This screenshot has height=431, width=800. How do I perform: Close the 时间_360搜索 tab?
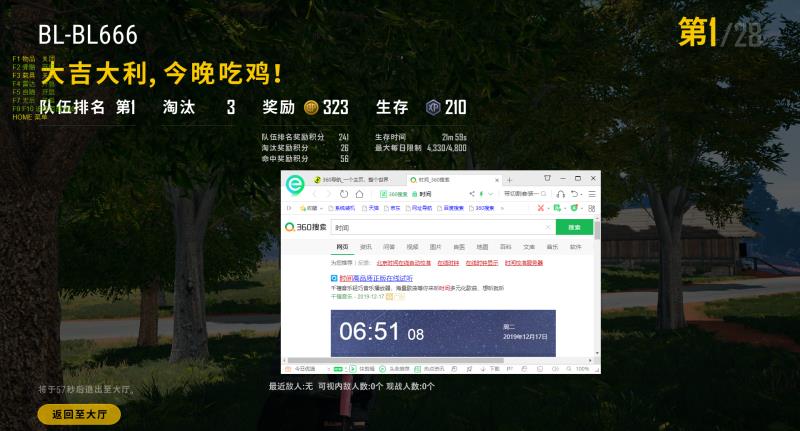point(497,180)
